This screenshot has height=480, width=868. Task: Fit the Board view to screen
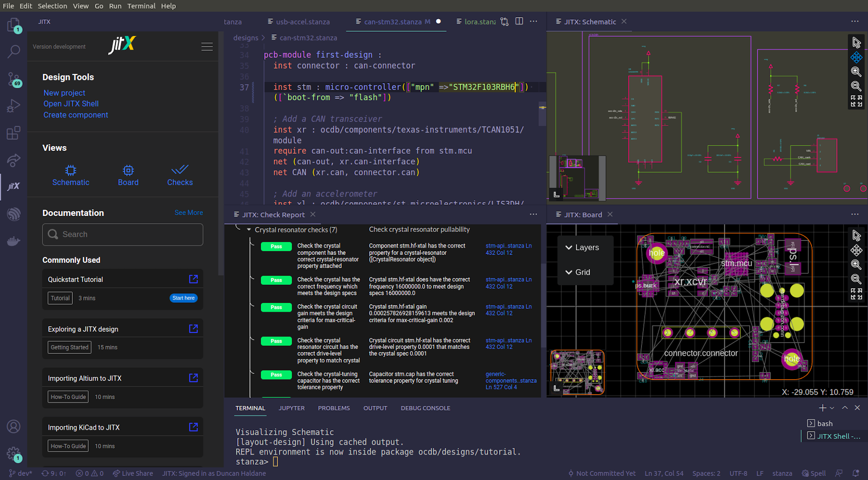tap(856, 294)
